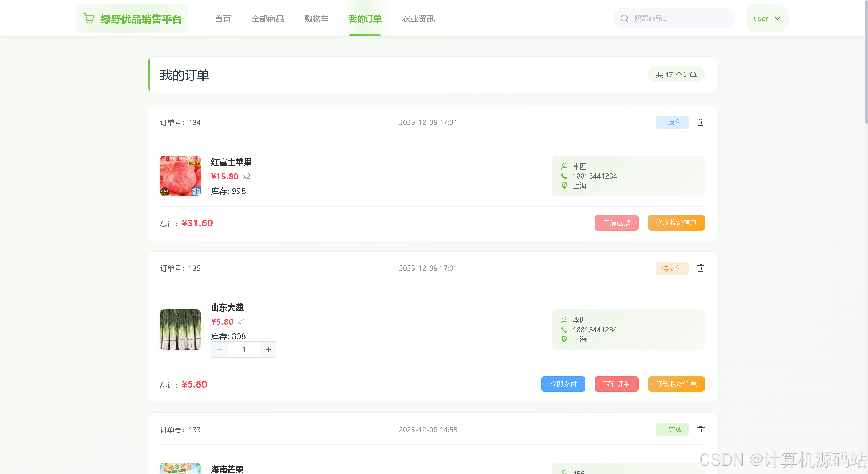Open 农业资讯 navigation tab
This screenshot has height=474, width=868.
(x=418, y=19)
